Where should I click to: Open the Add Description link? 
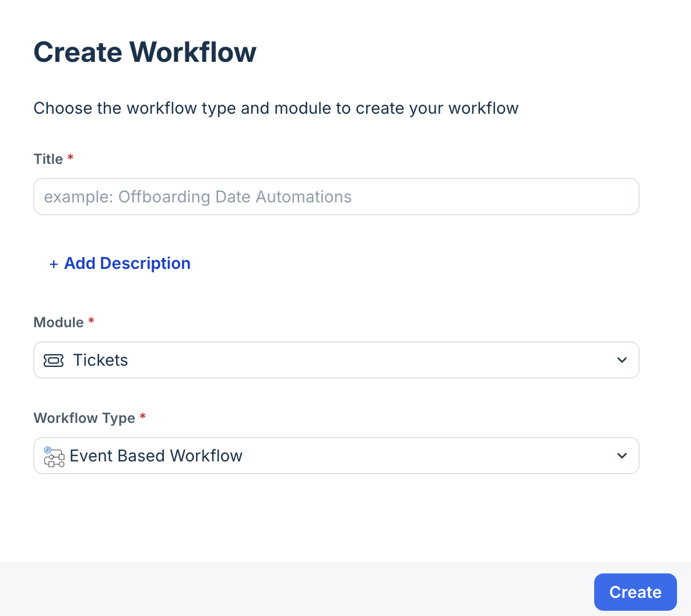(x=127, y=264)
